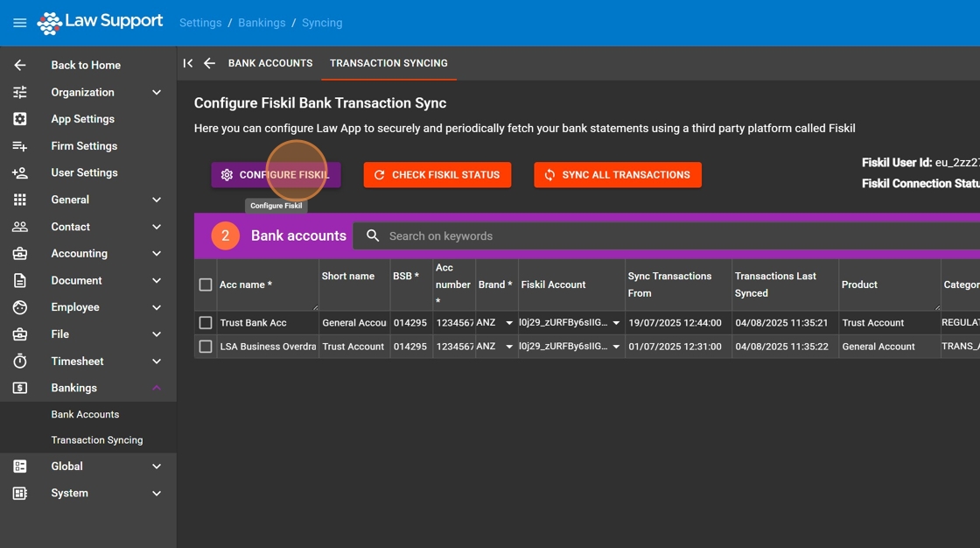Click the collapse-to-first panel icon

[187, 63]
